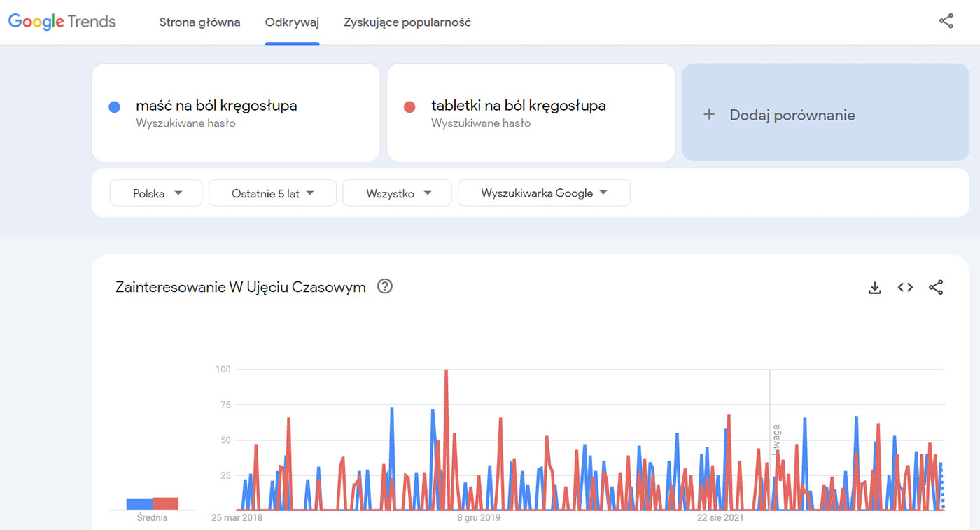This screenshot has height=530, width=980.
Task: Edit the maść na ból kręgosłupa term
Action: click(x=236, y=113)
